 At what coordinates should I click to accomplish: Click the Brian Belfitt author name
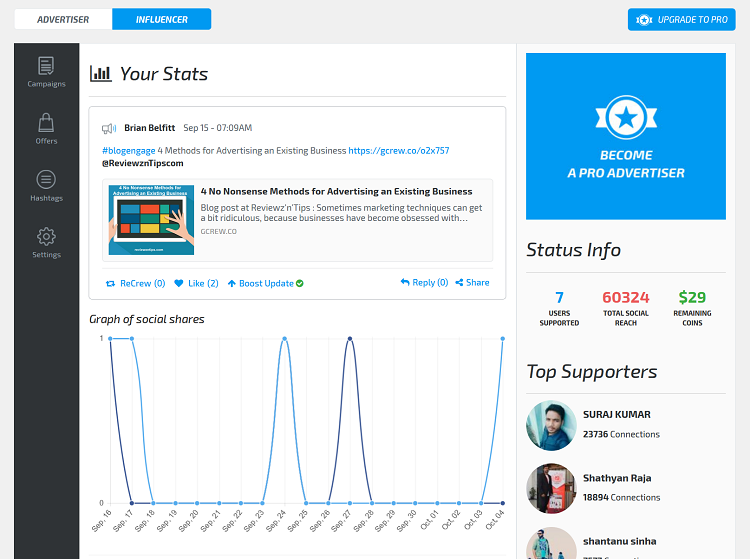click(x=150, y=128)
